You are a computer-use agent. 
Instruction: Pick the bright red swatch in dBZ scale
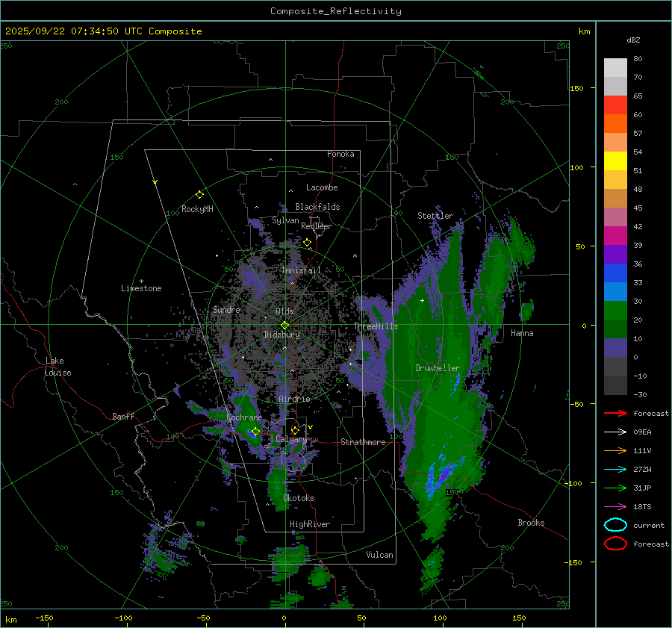pyautogui.click(x=615, y=105)
